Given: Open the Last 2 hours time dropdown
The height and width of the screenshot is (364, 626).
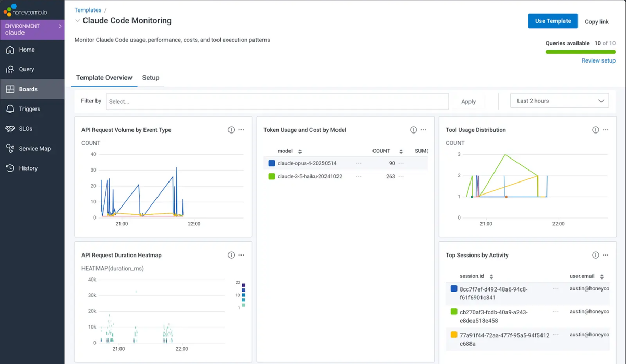Looking at the screenshot, I should pos(559,101).
